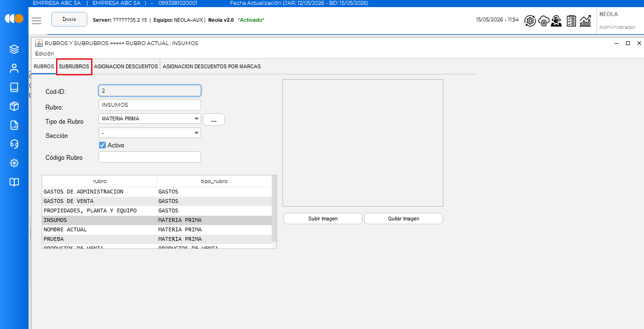Click the NEOLA user name
644x329 pixels.
pos(608,14)
